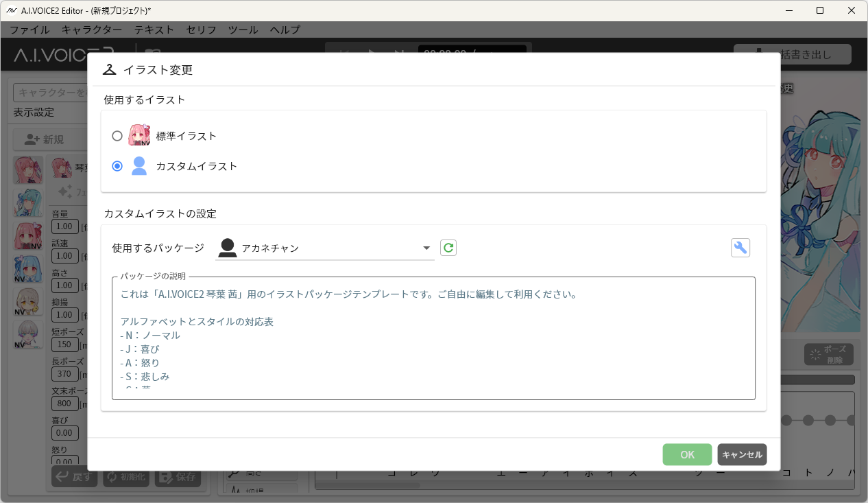This screenshot has width=868, height=503.
Task: Focus the キャラクター search field behind dialog
Action: 51,93
